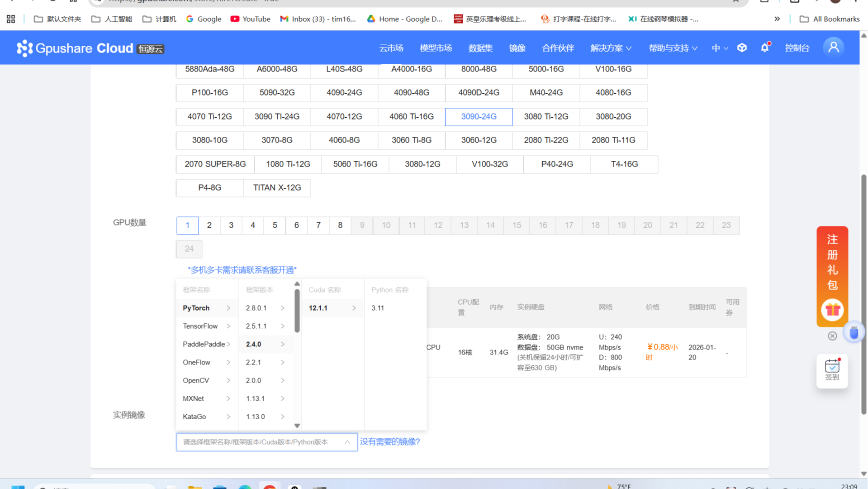868x489 pixels.
Task: Pick the 2080 Ti-22G GPU
Action: click(x=546, y=140)
